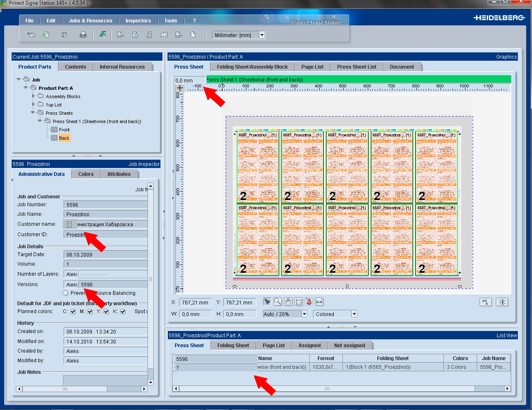The width and height of the screenshot is (532, 410).
Task: Click the X coordinate field
Action: pos(195,302)
